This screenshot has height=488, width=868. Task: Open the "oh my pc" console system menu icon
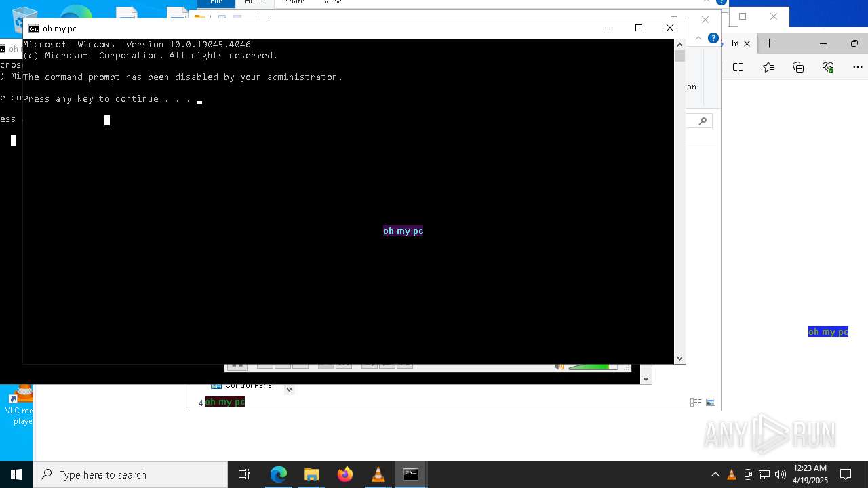pyautogui.click(x=33, y=28)
